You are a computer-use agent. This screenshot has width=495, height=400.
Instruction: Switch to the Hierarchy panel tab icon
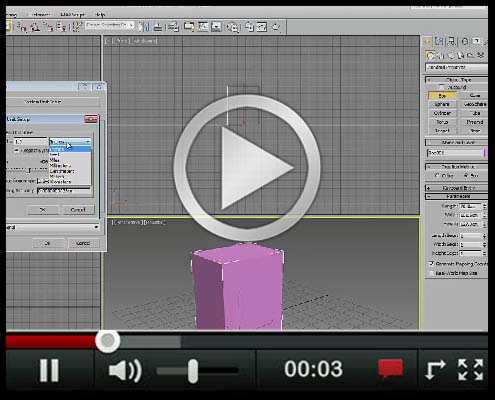[x=451, y=41]
